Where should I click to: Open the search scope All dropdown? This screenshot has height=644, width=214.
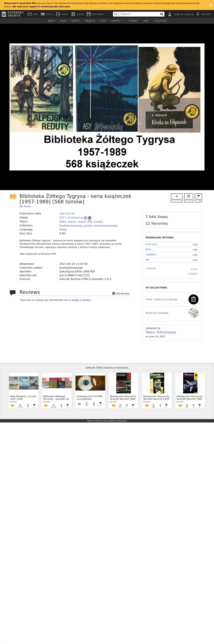click(117, 14)
